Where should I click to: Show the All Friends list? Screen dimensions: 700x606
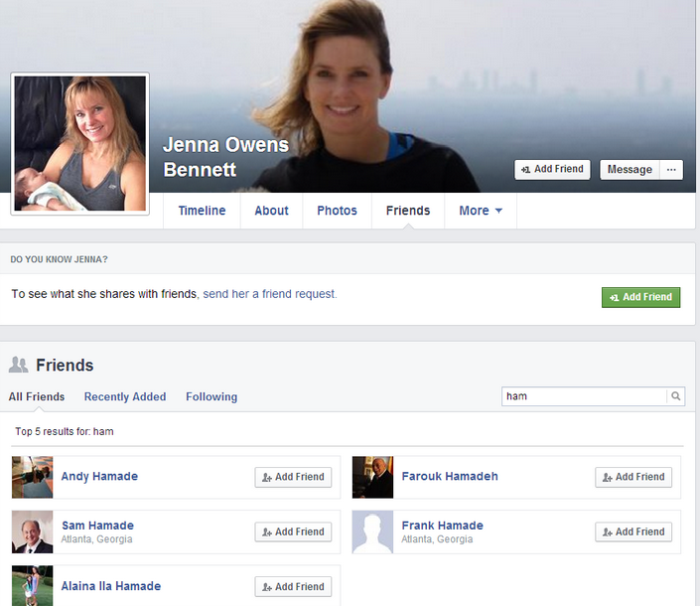pos(37,396)
